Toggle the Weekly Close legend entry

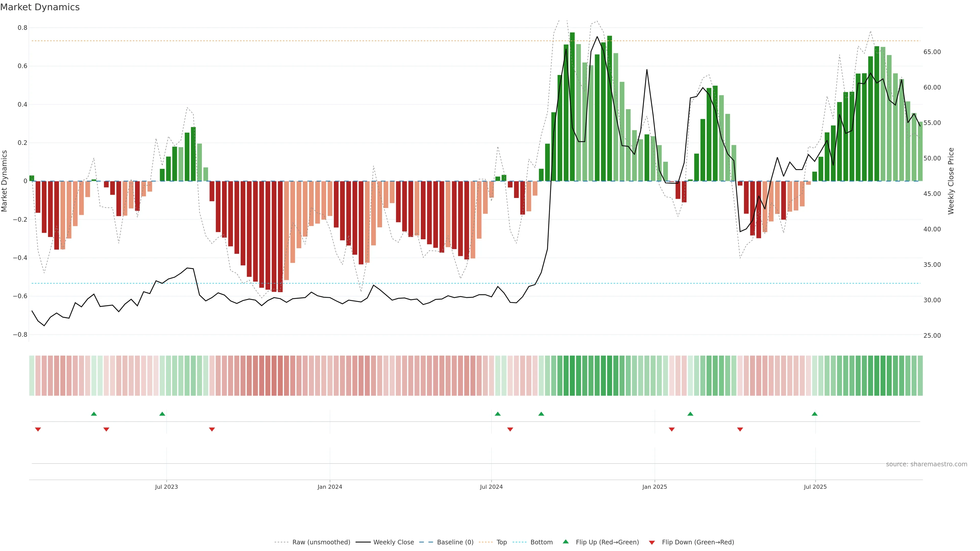click(393, 542)
